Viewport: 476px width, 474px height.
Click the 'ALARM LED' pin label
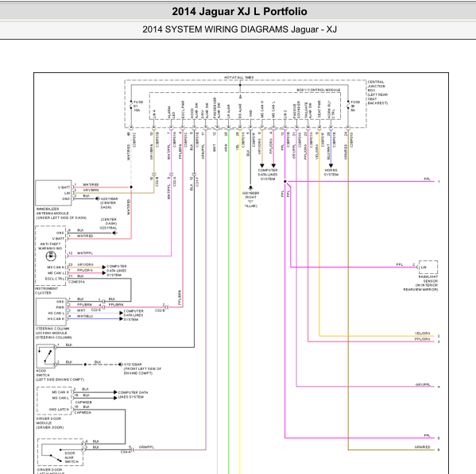(171, 112)
